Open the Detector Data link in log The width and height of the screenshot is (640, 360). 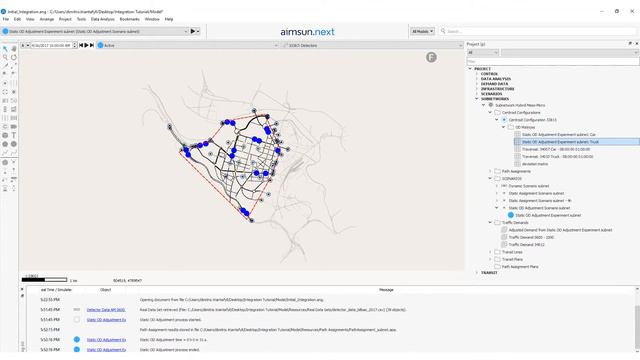[x=106, y=310]
